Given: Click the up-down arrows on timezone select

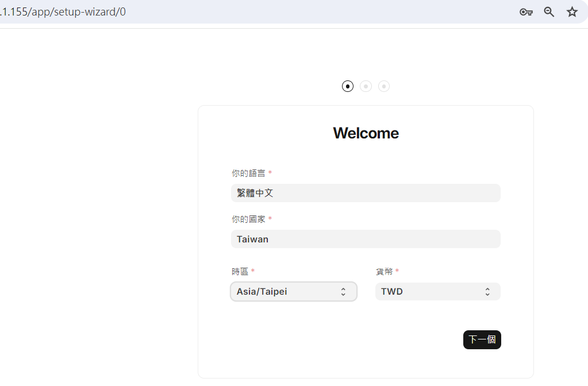Looking at the screenshot, I should pos(343,292).
